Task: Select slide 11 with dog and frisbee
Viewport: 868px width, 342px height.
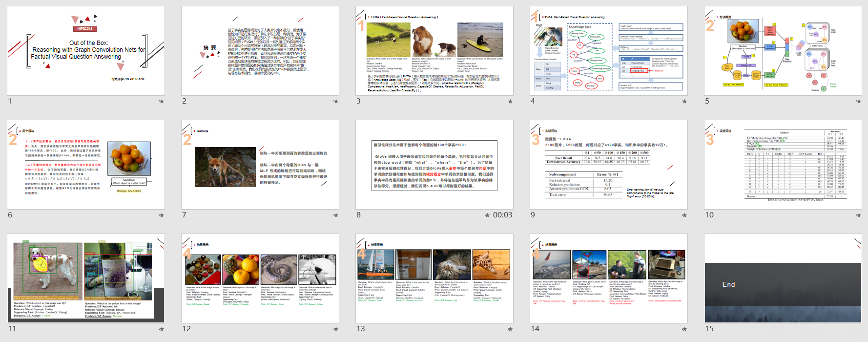Action: click(x=86, y=278)
